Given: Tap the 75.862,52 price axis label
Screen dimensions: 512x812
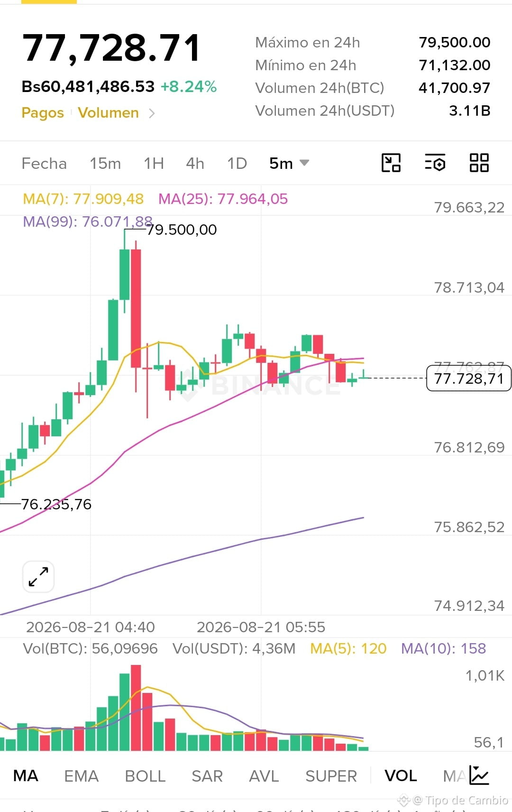Looking at the screenshot, I should (469, 527).
